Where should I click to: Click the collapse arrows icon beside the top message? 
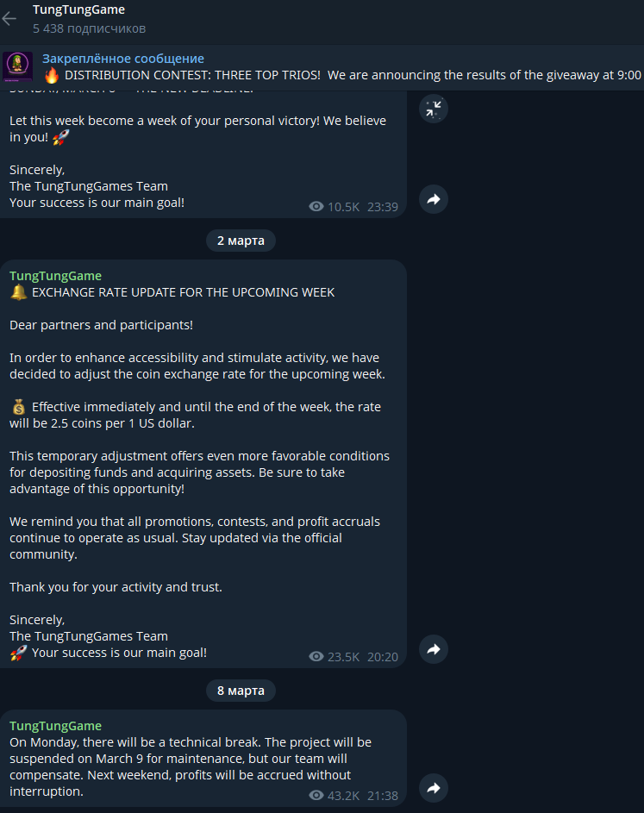click(433, 109)
